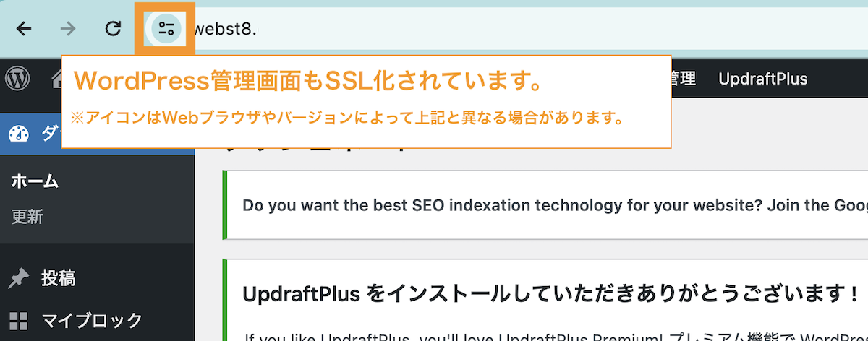Reload the current page
The image size is (868, 341).
[x=113, y=29]
